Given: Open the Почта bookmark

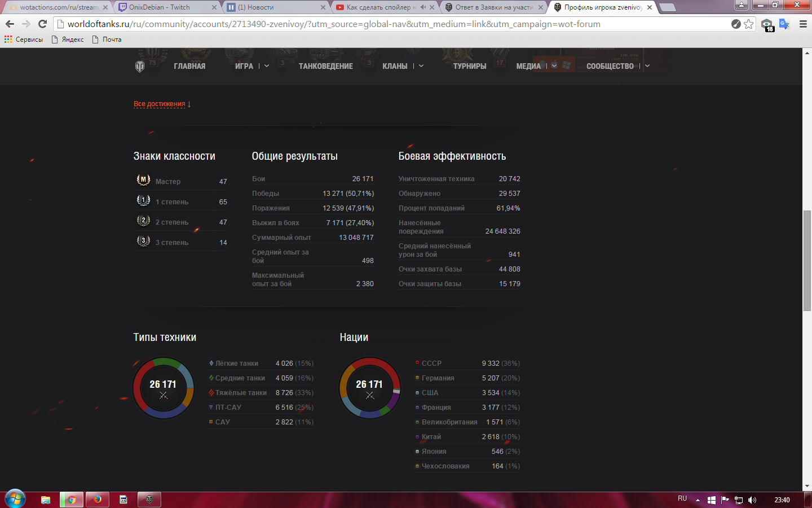Looking at the screenshot, I should click(107, 40).
